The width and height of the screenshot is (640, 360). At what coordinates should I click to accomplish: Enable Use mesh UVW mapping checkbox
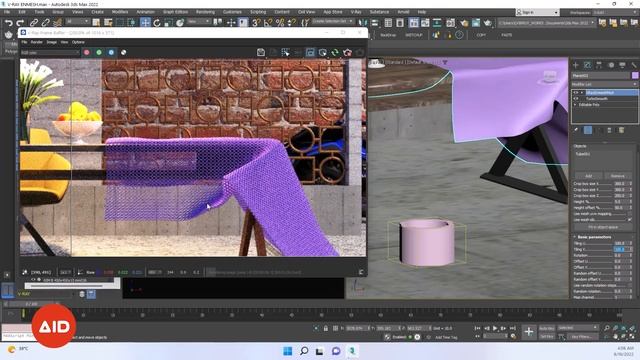point(630,213)
